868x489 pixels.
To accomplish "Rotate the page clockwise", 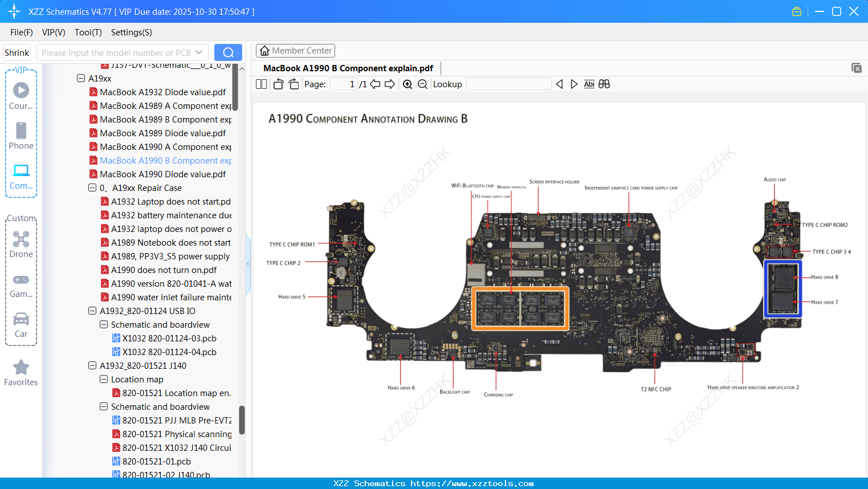I will coord(294,84).
